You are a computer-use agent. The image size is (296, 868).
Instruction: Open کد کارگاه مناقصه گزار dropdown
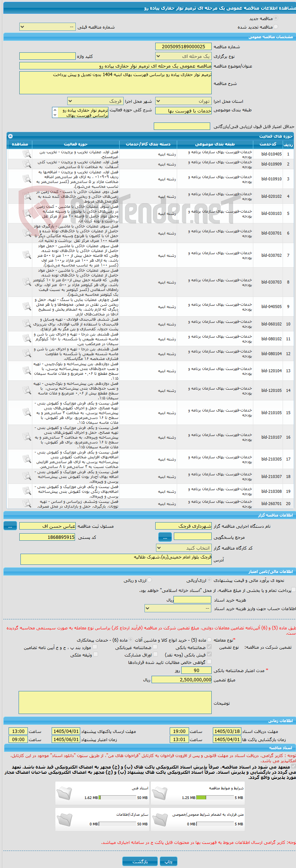click(184, 548)
